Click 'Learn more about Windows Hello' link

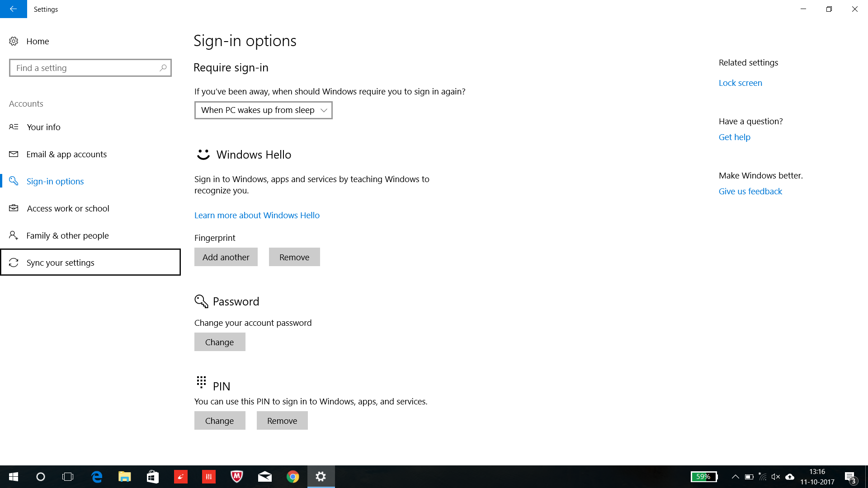[257, 215]
